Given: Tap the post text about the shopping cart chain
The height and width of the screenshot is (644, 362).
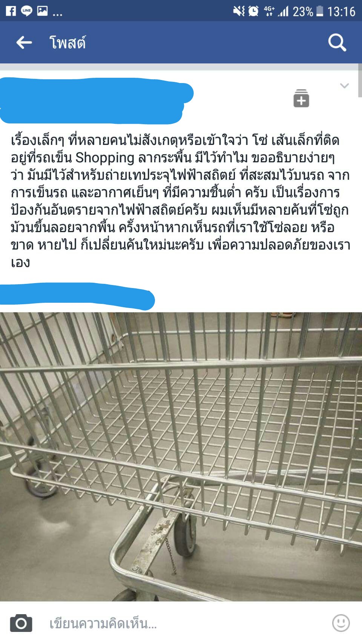Looking at the screenshot, I should (x=181, y=201).
